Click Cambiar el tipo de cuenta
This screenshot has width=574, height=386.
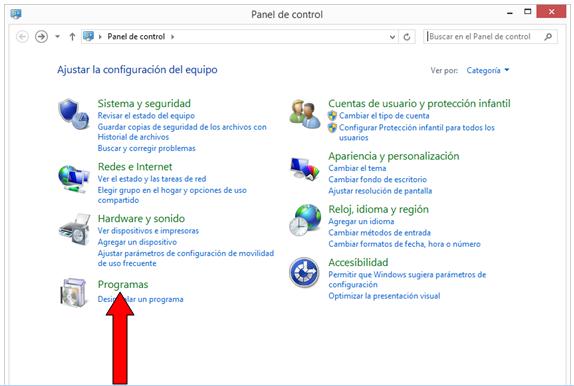384,116
